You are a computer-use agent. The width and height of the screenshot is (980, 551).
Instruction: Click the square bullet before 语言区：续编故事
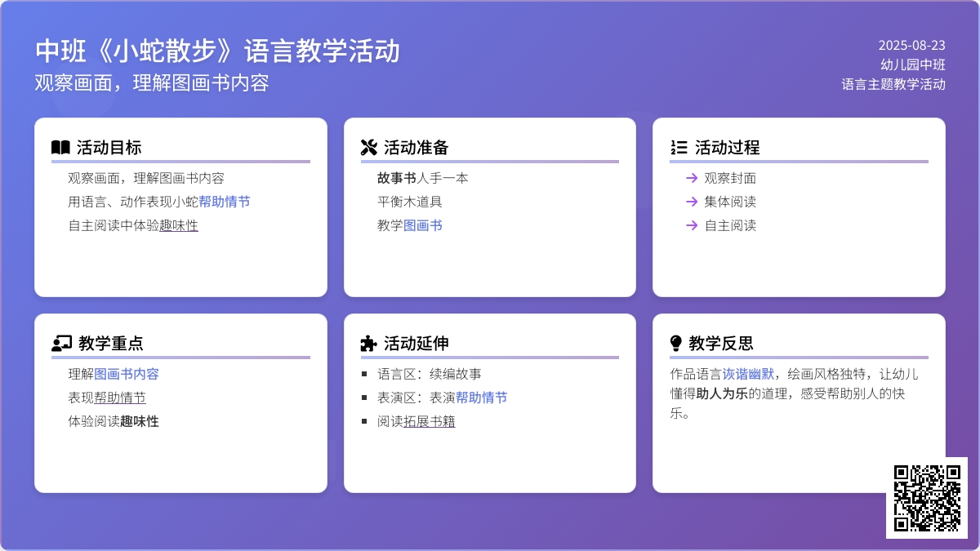tap(364, 374)
